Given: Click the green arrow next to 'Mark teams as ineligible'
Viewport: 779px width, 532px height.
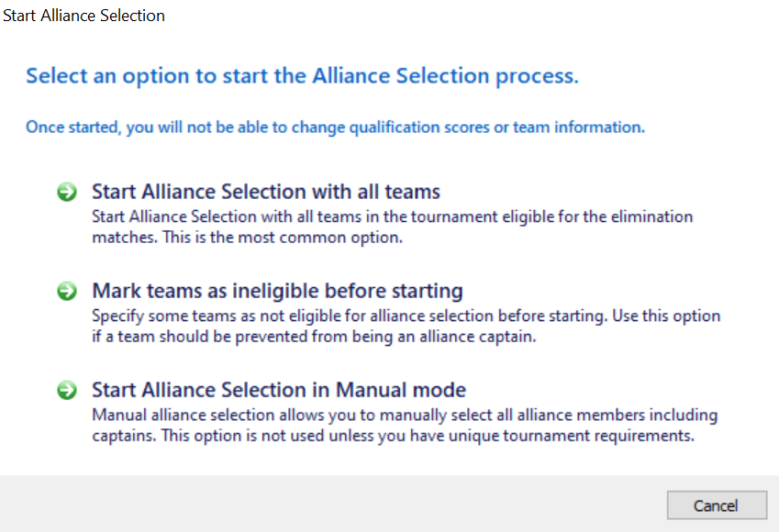Looking at the screenshot, I should click(68, 291).
